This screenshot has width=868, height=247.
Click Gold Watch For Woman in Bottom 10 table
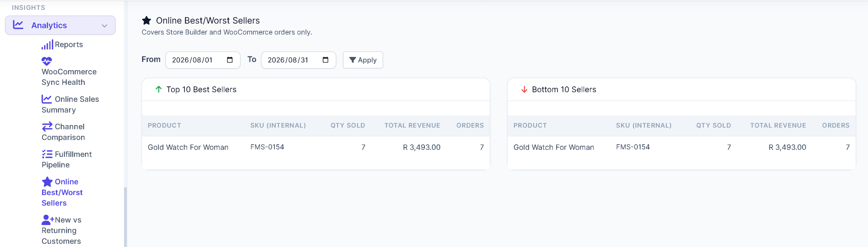tap(554, 147)
